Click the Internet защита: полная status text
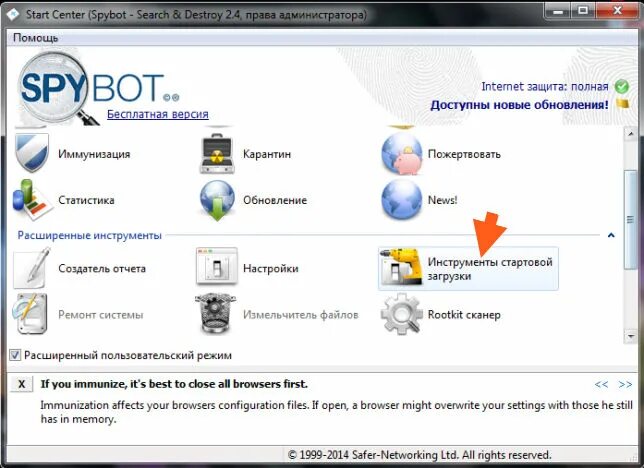Screen dimensions: 644x468 click(545, 87)
